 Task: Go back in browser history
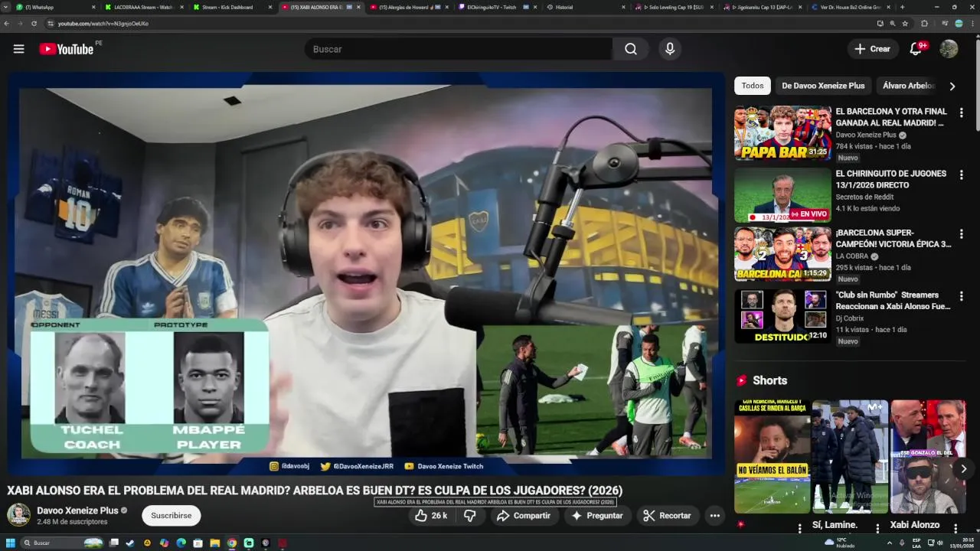pos(8,24)
